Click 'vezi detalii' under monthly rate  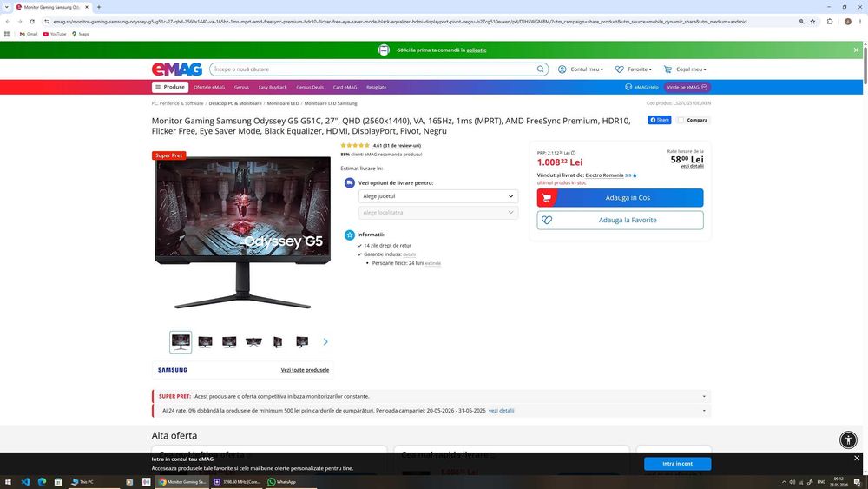692,166
